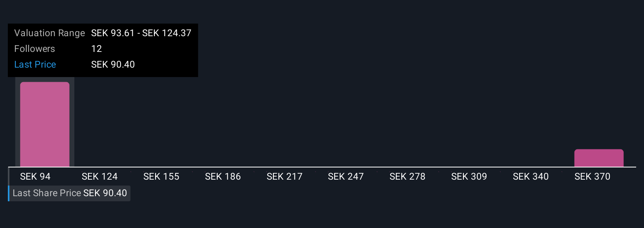644x228 pixels.
Task: Click the SEK 94 axis label
Action: tap(35, 177)
